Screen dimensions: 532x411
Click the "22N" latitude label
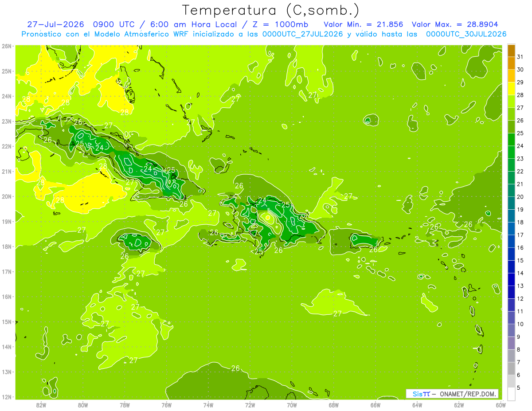click(x=7, y=146)
